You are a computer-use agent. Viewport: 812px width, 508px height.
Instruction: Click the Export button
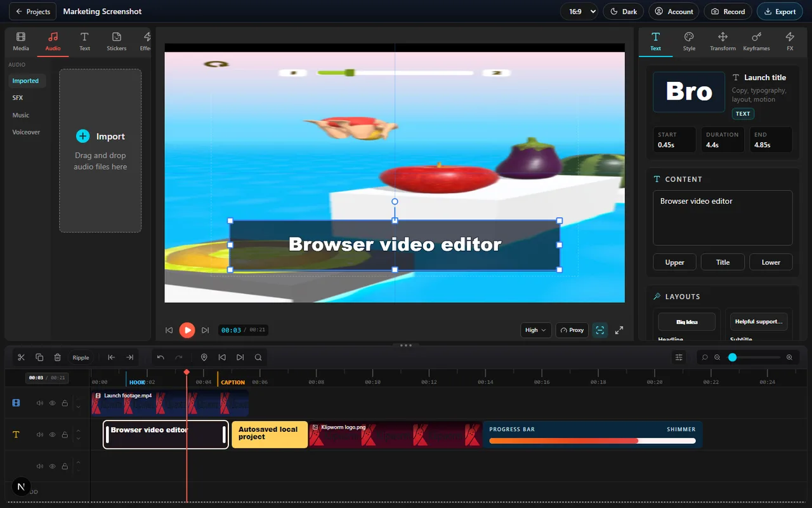click(780, 11)
